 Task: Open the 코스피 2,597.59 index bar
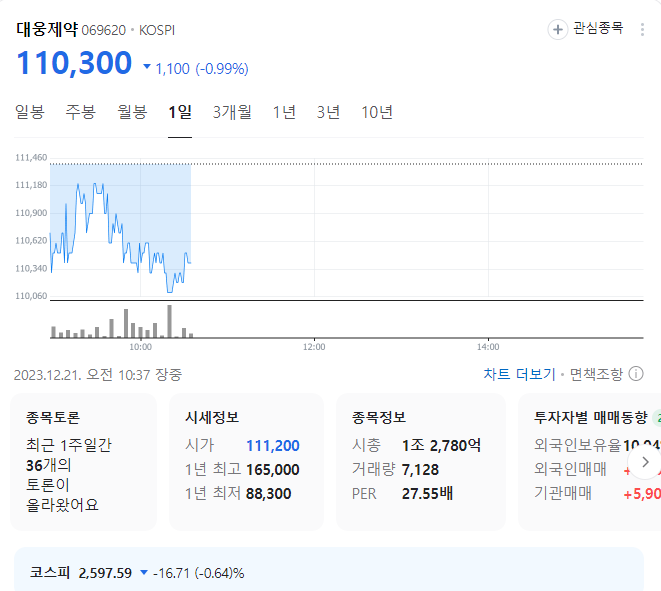click(329, 570)
